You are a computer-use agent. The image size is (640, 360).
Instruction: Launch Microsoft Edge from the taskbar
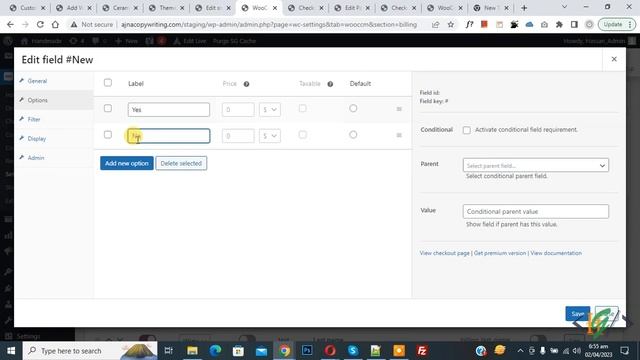(x=215, y=351)
